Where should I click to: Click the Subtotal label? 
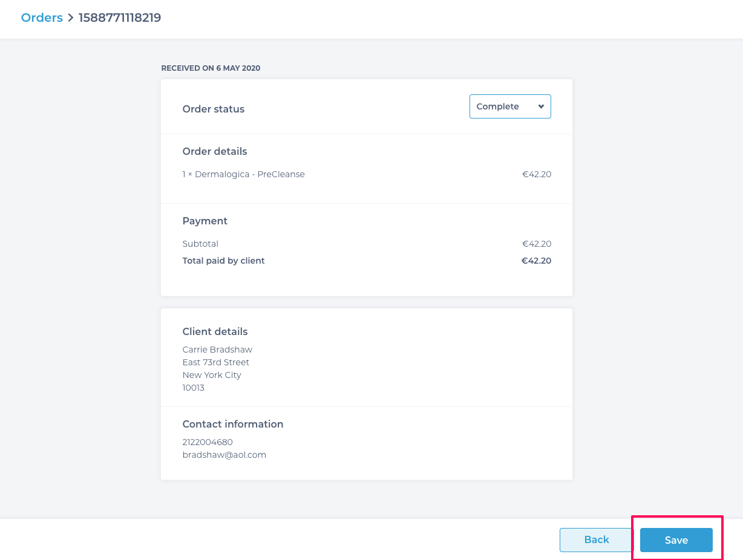pos(200,244)
